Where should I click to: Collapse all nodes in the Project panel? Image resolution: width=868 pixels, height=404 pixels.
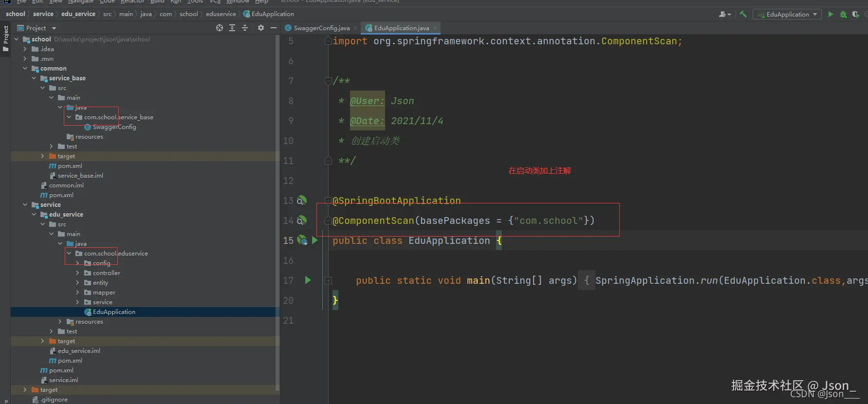tap(245, 28)
